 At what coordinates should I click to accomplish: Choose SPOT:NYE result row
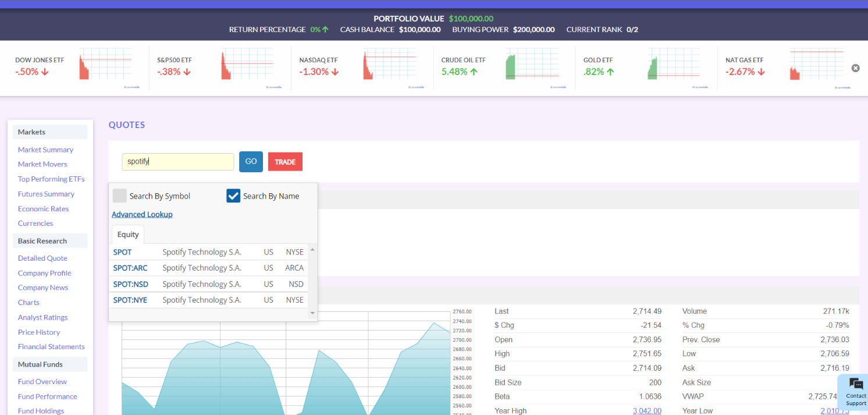click(x=209, y=300)
